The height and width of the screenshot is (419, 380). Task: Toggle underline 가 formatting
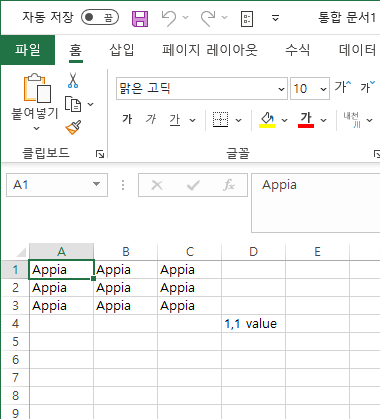[175, 119]
